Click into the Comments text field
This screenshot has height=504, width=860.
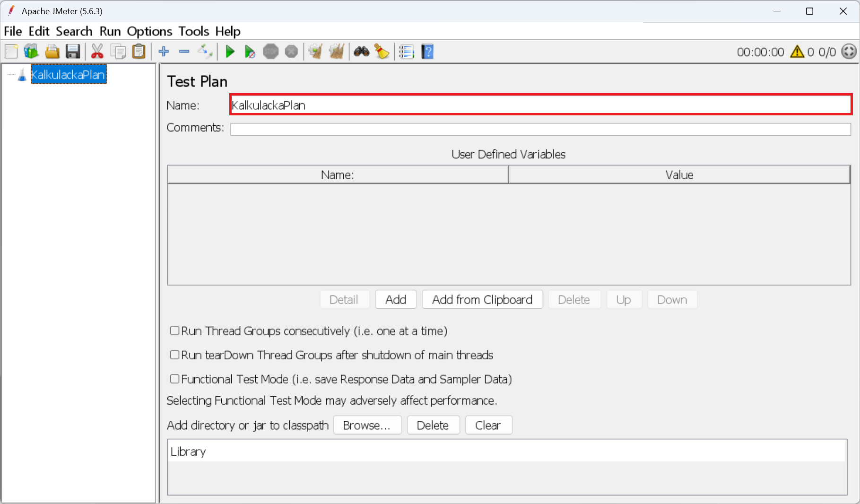[541, 129]
